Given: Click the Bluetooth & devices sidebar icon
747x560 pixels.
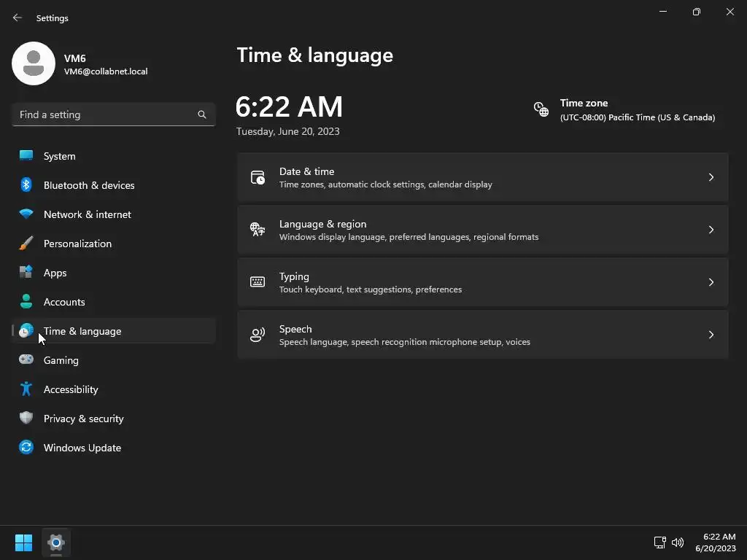Looking at the screenshot, I should click(x=26, y=185).
